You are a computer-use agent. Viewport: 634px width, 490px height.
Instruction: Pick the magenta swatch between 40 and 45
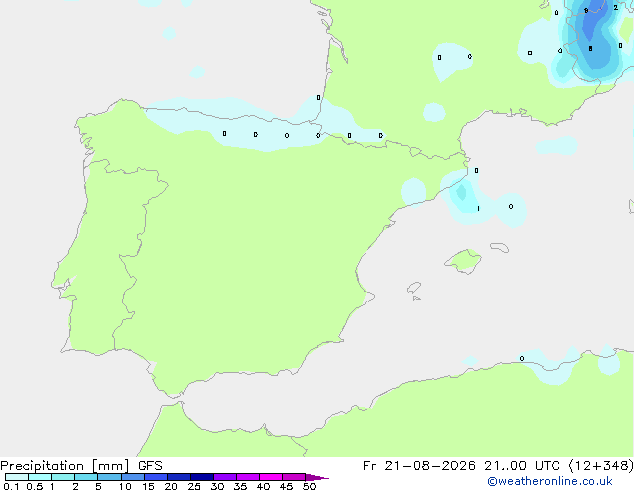tap(271, 477)
